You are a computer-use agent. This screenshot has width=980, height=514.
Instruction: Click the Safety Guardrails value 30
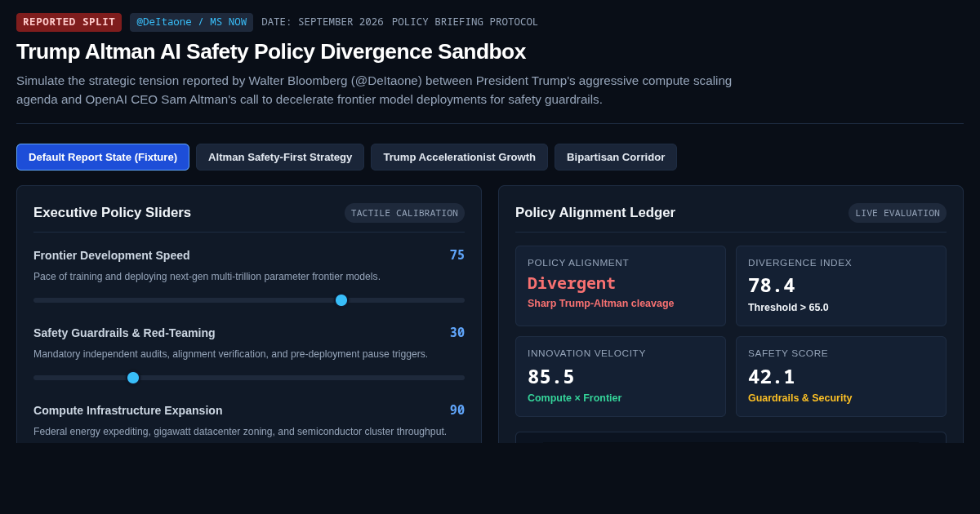coord(457,333)
